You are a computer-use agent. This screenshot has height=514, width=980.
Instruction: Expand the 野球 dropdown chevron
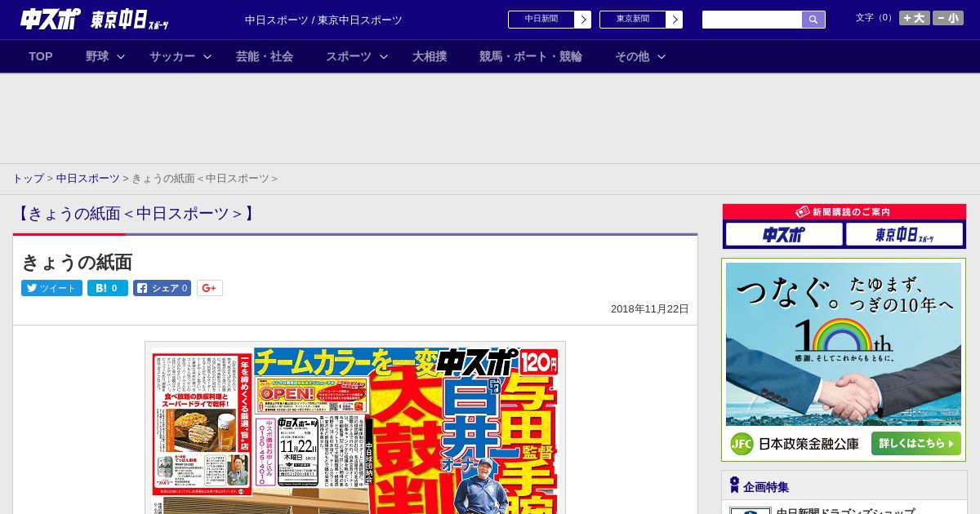[121, 56]
